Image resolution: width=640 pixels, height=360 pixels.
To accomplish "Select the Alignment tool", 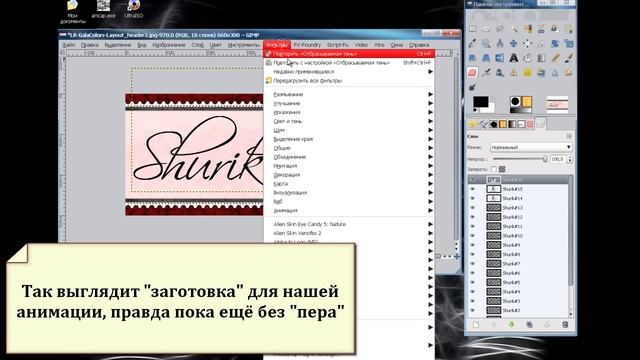I will click(527, 44).
